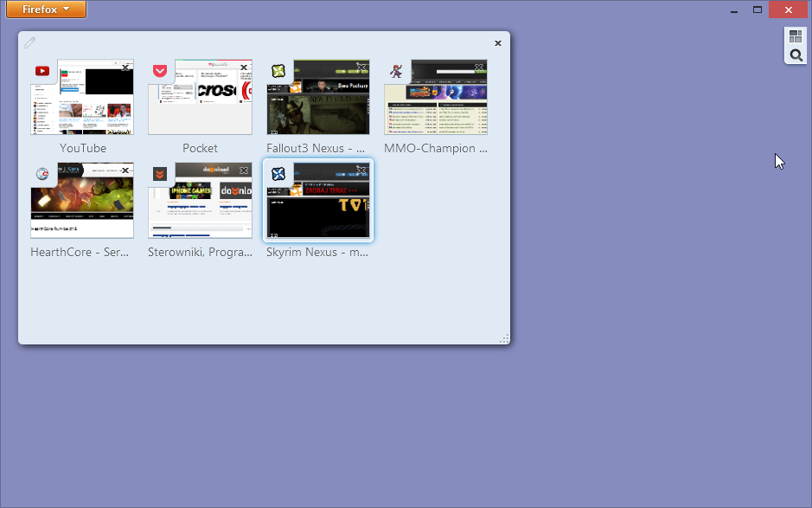Open tab search with the magnifier icon
Viewport: 812px width, 508px height.
click(x=796, y=55)
